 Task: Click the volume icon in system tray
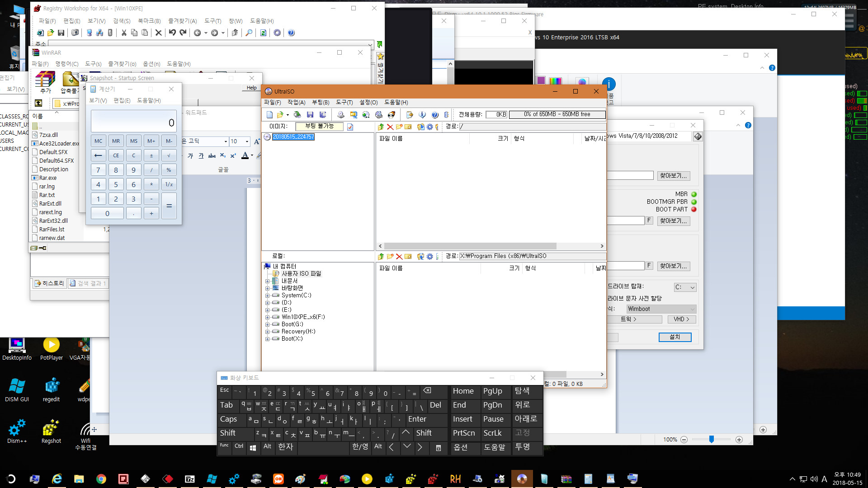coord(814,479)
